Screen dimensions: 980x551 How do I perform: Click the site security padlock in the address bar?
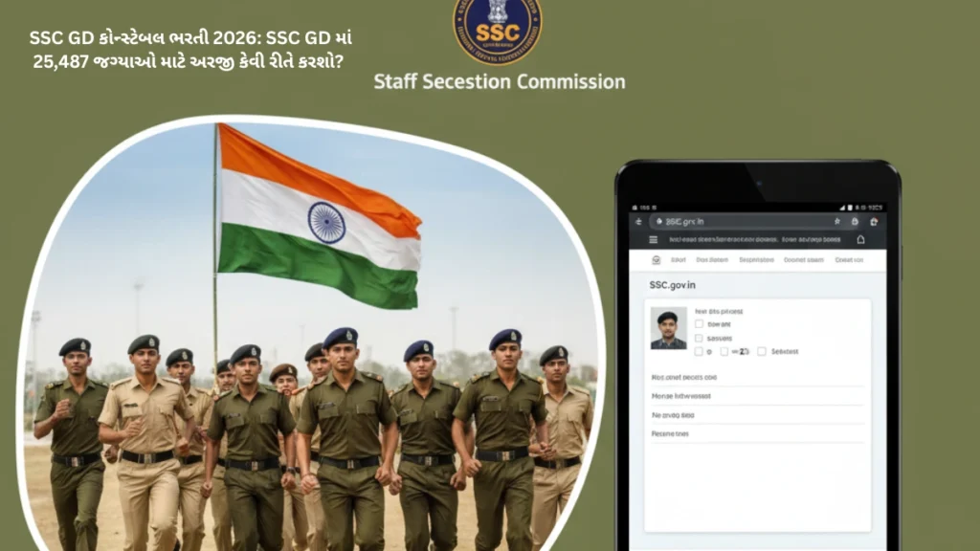(659, 222)
